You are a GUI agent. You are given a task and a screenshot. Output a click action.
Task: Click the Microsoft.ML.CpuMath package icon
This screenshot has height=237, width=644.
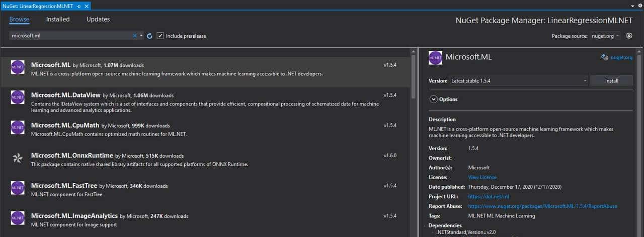tap(18, 127)
